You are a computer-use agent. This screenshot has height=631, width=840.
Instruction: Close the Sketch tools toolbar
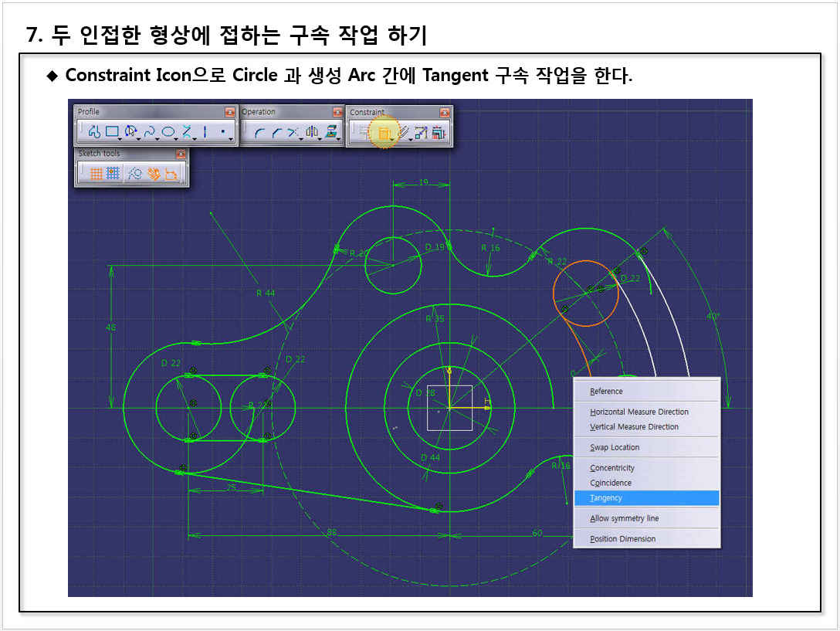181,154
